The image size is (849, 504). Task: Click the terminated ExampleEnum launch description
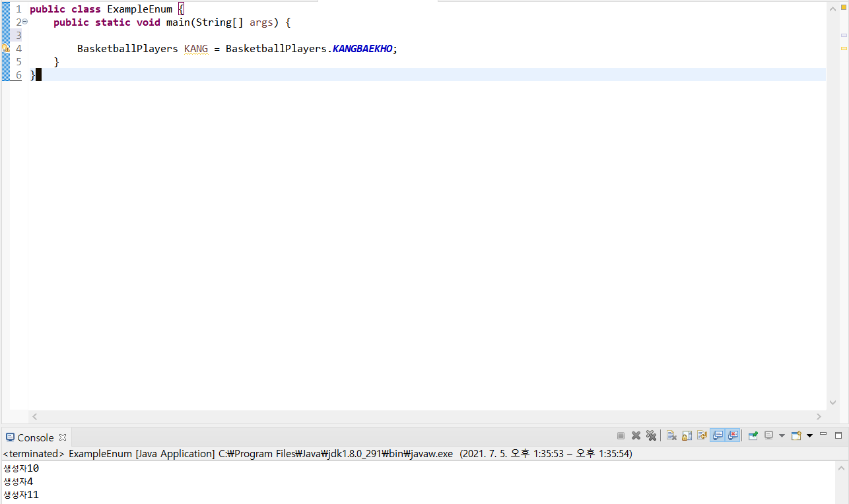[x=318, y=454]
